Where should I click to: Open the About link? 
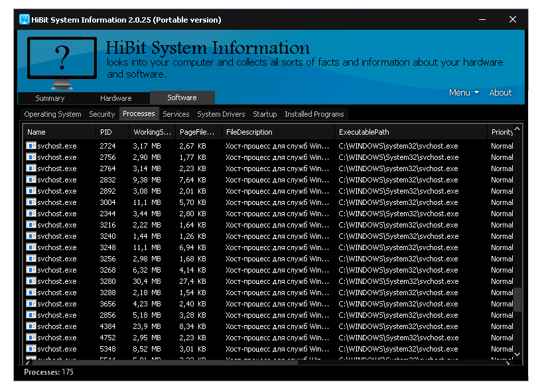point(500,93)
